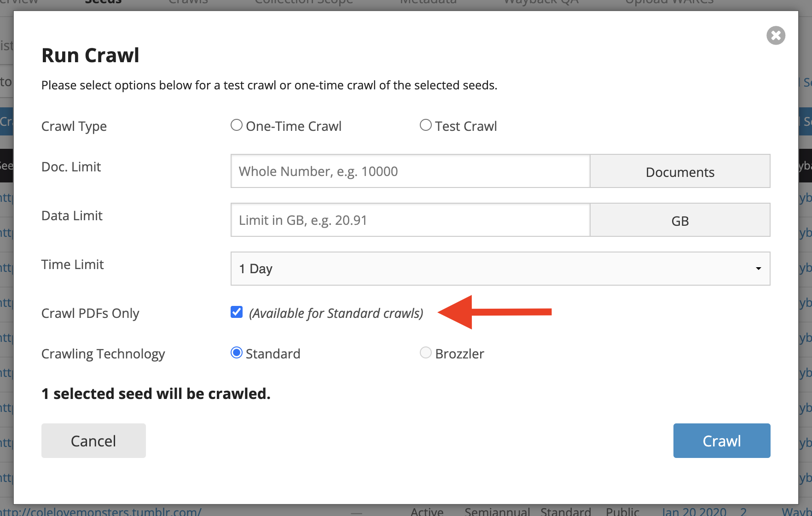Image resolution: width=812 pixels, height=516 pixels.
Task: Switch crawling technology to Brozzler
Action: 426,353
